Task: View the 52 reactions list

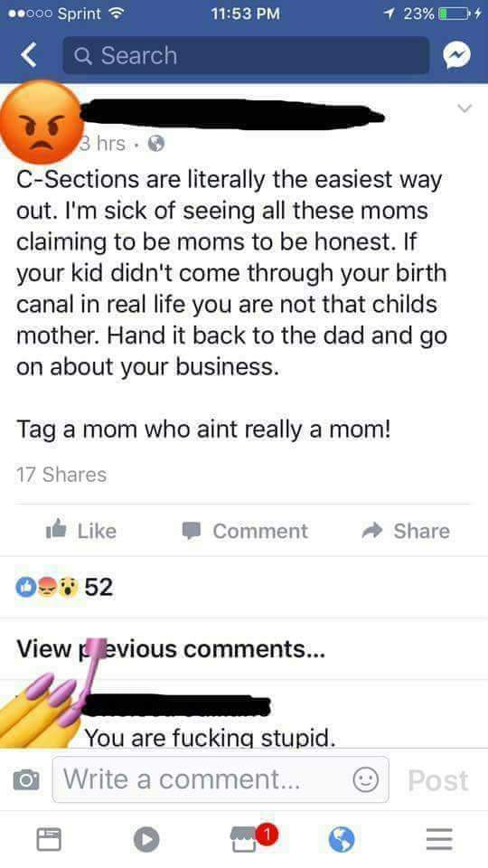Action: [65, 587]
